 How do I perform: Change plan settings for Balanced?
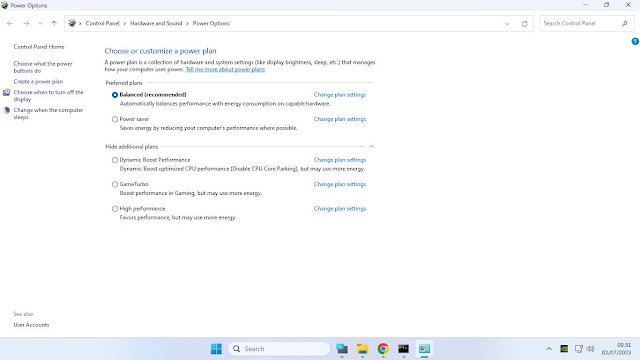[340, 95]
